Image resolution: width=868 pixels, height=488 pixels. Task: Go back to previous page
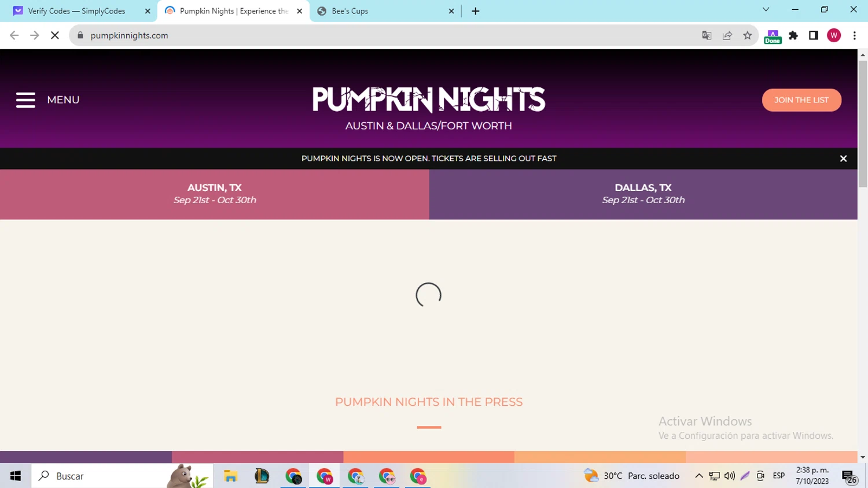14,35
